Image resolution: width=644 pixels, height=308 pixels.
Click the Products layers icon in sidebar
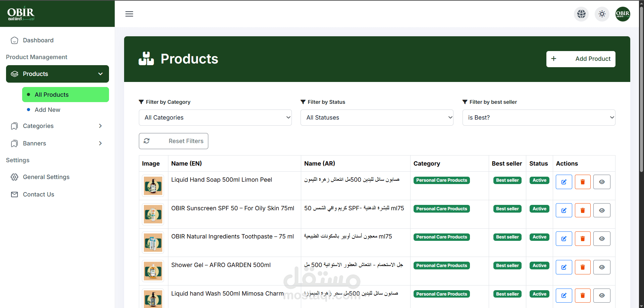click(x=14, y=74)
